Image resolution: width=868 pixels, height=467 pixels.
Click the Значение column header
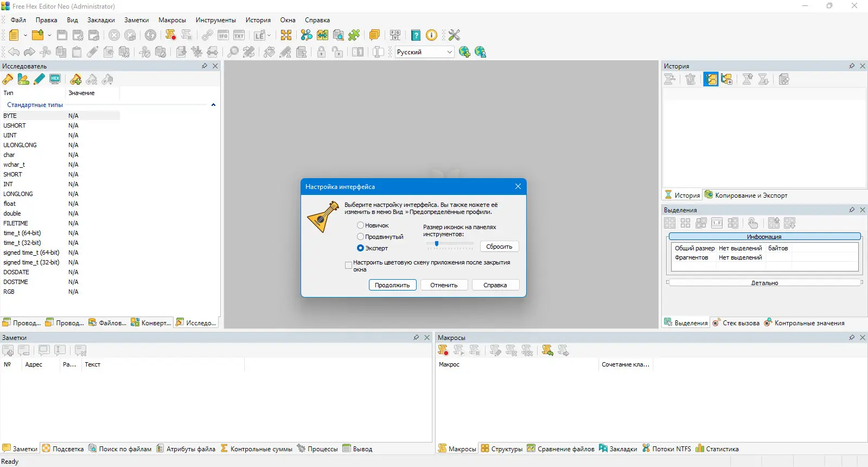92,93
